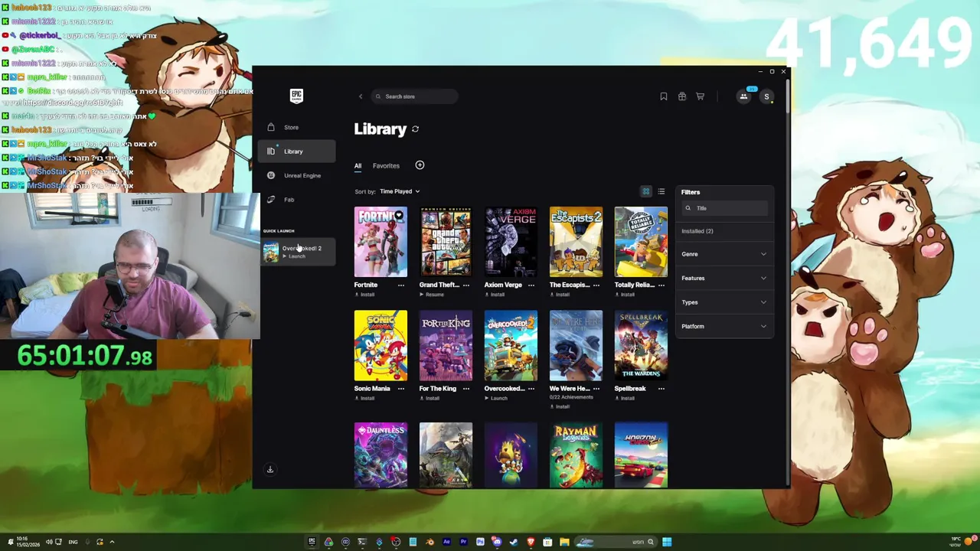Click the volume speaker tray icon
The height and width of the screenshot is (551, 980).
[49, 542]
